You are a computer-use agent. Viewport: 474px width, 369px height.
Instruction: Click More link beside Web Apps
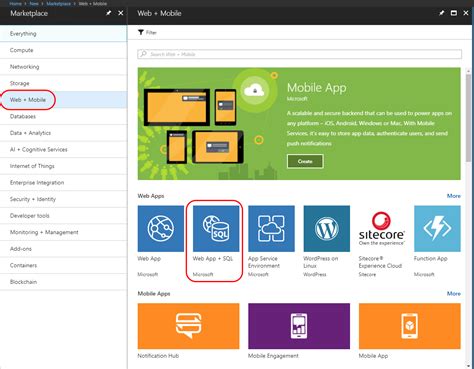[x=454, y=196]
